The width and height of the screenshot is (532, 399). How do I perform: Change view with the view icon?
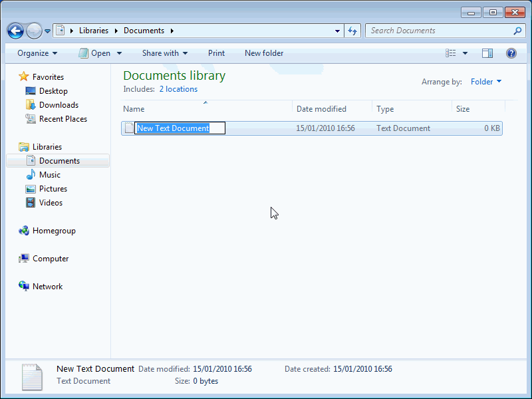point(451,53)
